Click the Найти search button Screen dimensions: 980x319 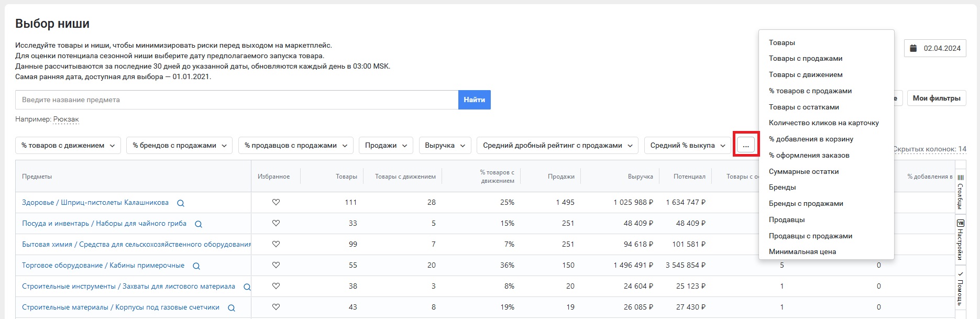click(475, 100)
